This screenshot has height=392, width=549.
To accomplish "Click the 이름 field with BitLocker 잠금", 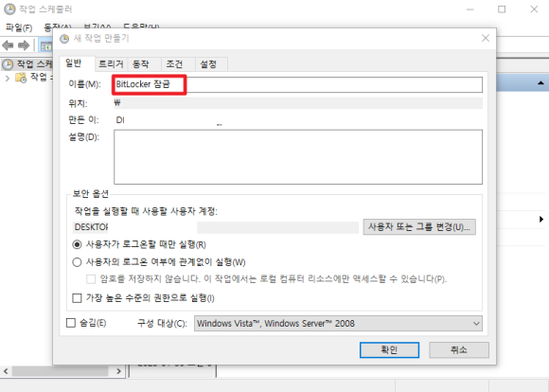I will click(298, 84).
